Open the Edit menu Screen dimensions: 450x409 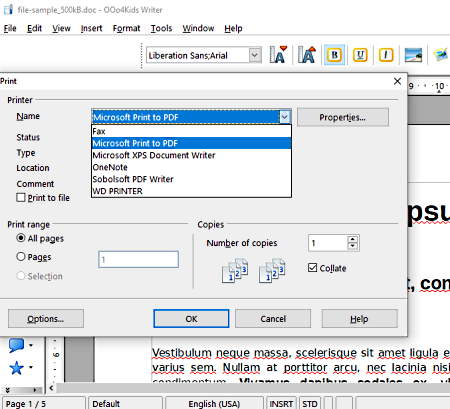pos(34,28)
